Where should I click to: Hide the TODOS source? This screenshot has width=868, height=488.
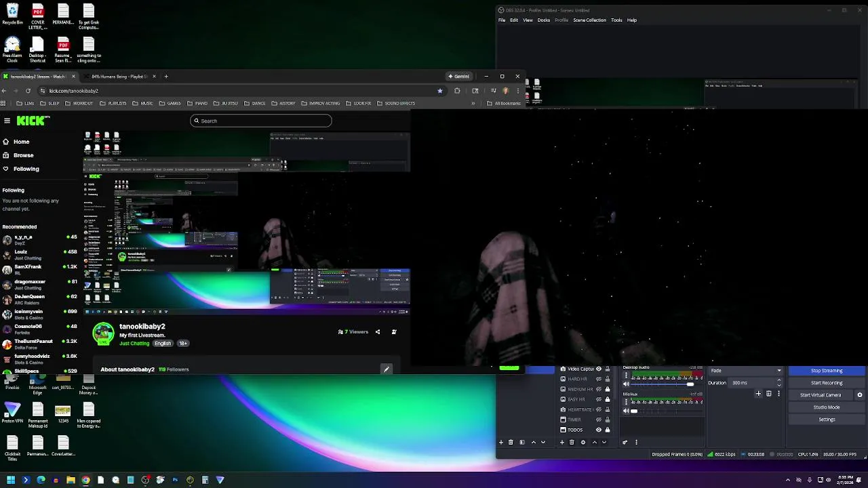tap(599, 430)
